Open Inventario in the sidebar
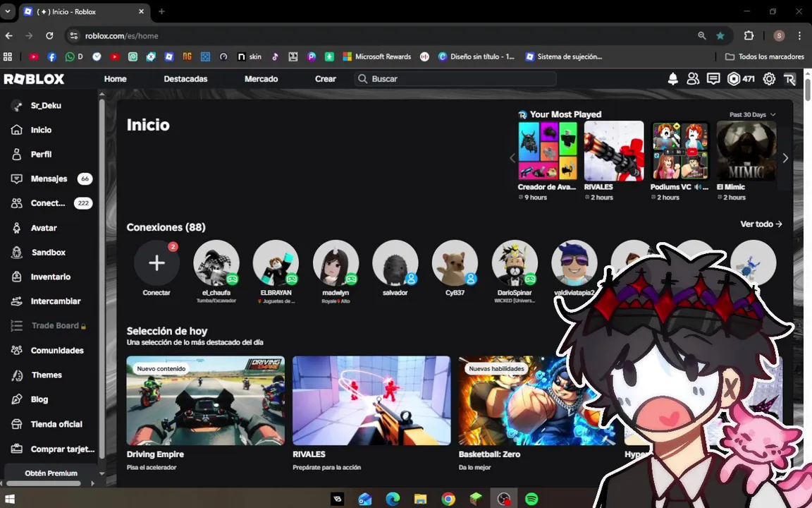Viewport: 812px width, 508px height. coord(49,277)
